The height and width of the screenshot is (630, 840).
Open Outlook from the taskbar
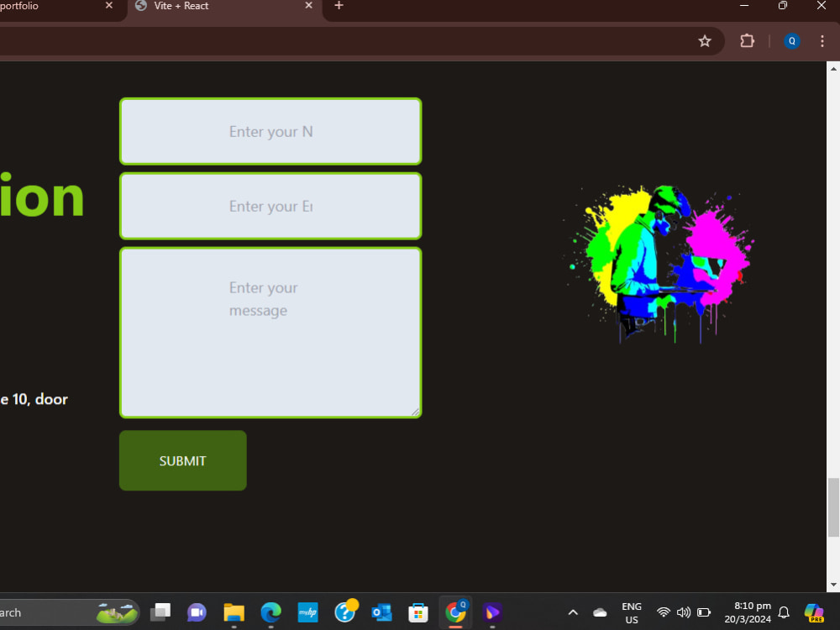(381, 612)
